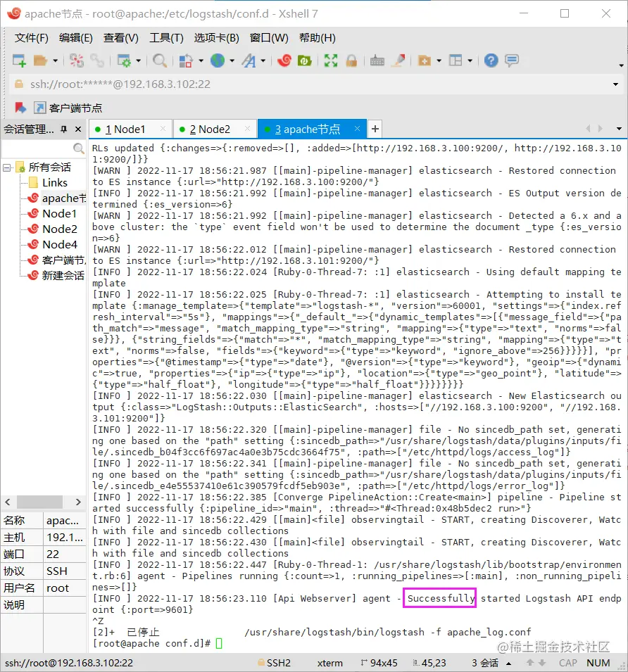This screenshot has width=628, height=672.
Task: Open Help with the blue question icon
Action: 491,61
